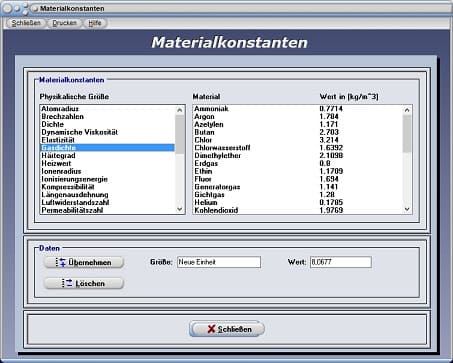This screenshot has height=363, width=453.
Task: Select the Chlorwasserstoff material row
Action: (x=298, y=148)
